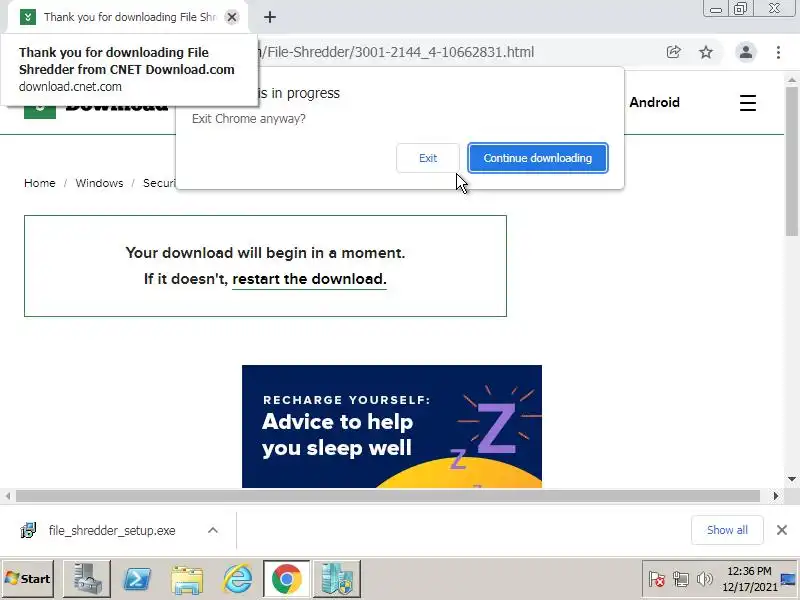
Task: Launch PowerShell from taskbar
Action: pos(137,579)
